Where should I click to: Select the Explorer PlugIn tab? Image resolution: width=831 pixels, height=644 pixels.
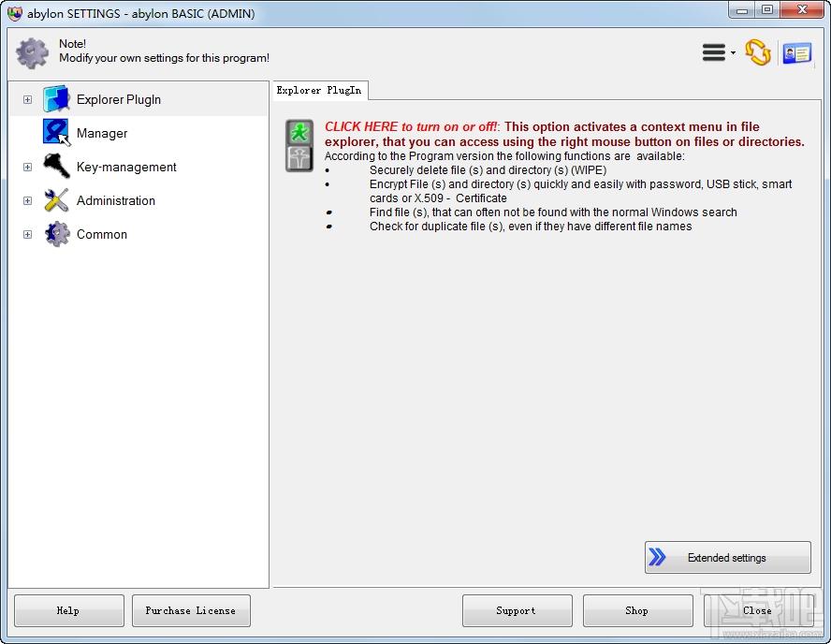coord(319,90)
